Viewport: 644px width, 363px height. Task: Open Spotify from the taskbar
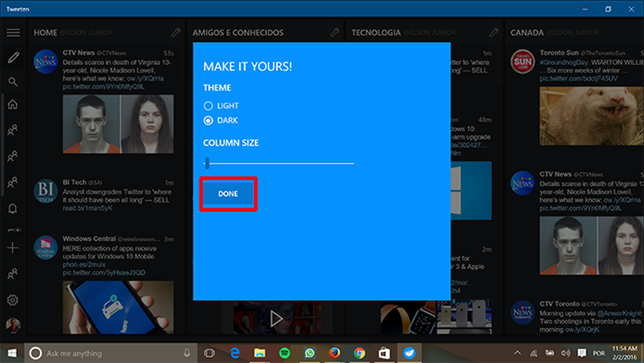tap(284, 353)
